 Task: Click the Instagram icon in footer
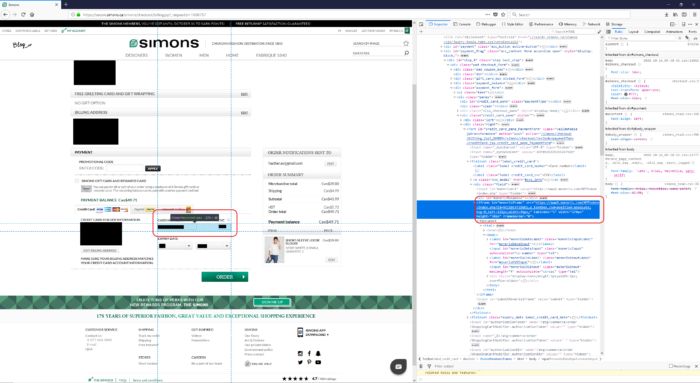(x=300, y=354)
